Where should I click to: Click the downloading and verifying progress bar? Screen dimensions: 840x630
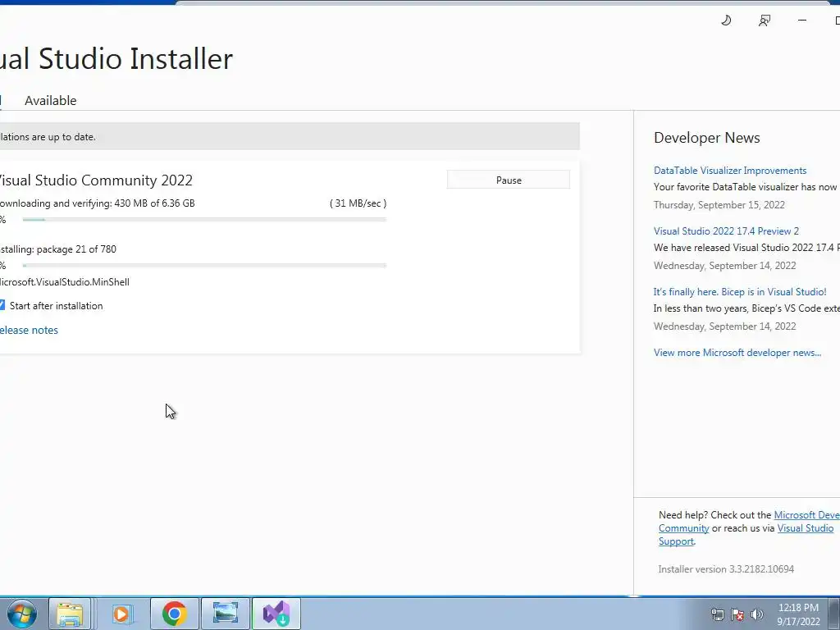(x=204, y=220)
